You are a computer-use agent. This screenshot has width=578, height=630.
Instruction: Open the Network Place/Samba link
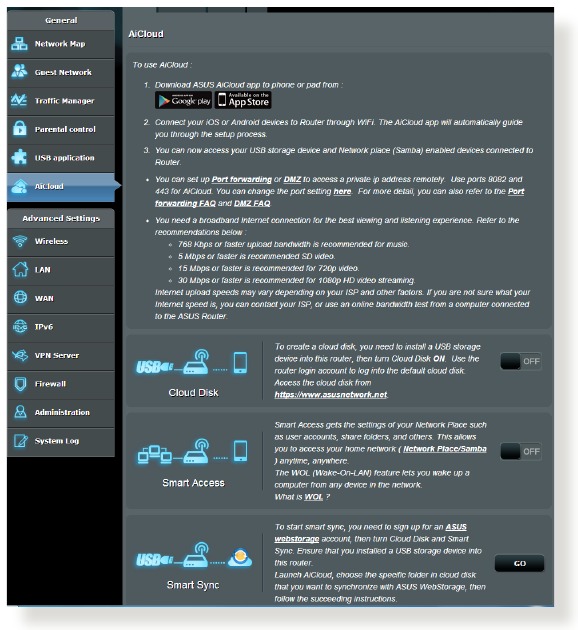tap(445, 449)
